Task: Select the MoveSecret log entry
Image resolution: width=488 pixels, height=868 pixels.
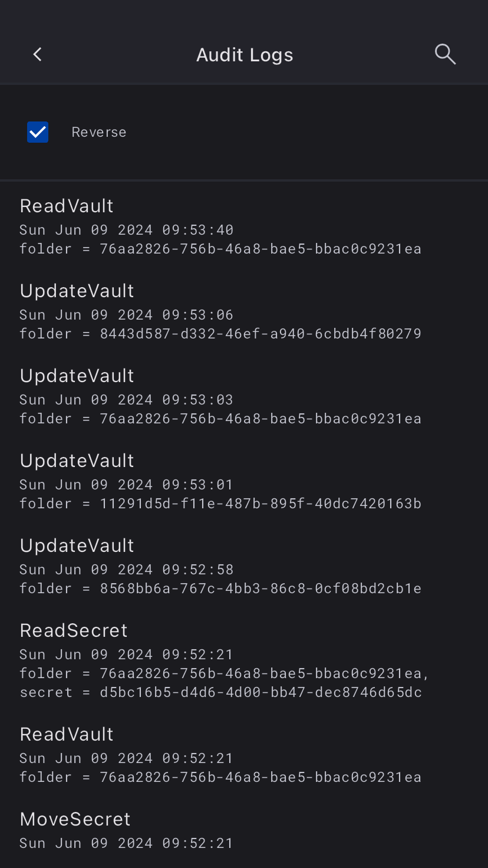Action: click(244, 830)
